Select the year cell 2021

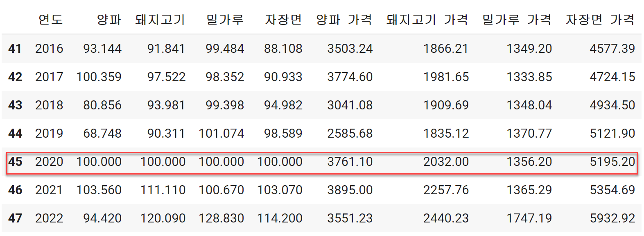[x=49, y=190]
